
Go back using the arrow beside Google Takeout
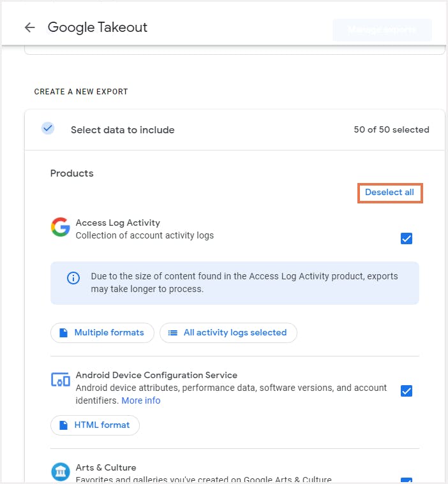coord(29,27)
